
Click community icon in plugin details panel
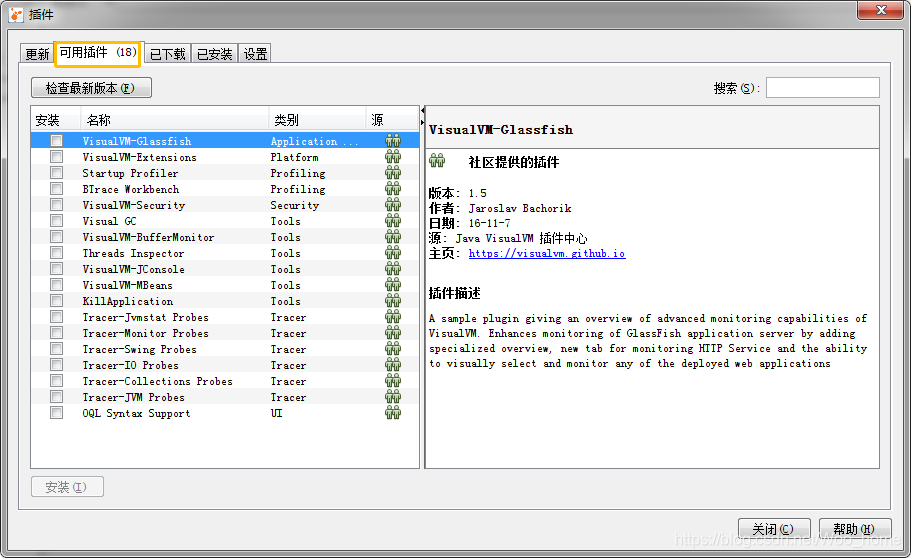[437, 160]
